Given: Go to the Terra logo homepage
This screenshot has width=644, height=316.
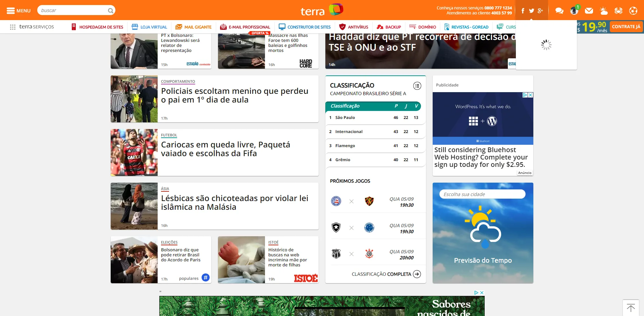Looking at the screenshot, I should pos(322,10).
